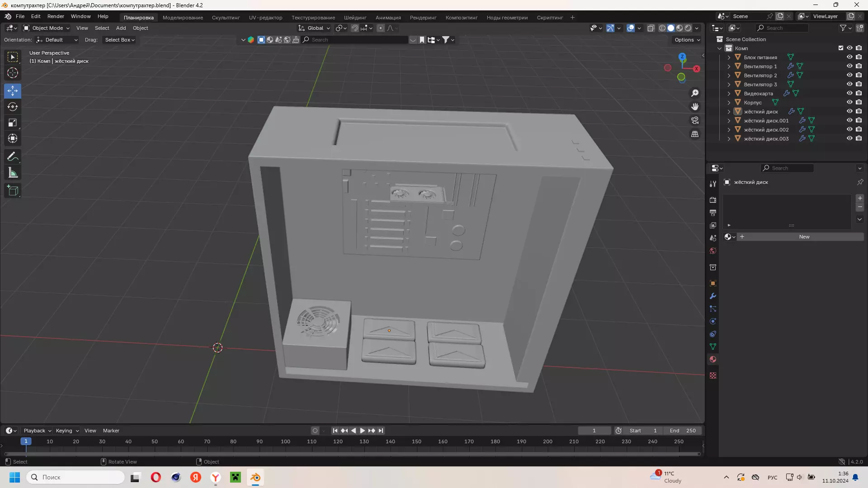Viewport: 868px width, 488px height.
Task: Open the Modifiers wrench properties tab
Action: (x=713, y=296)
